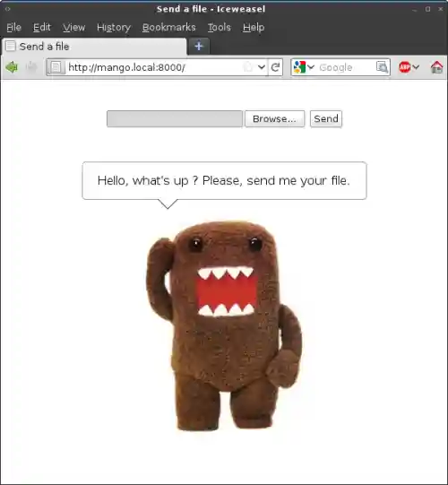Maximize the Iceweasel window
This screenshot has height=485, width=448.
tap(427, 9)
